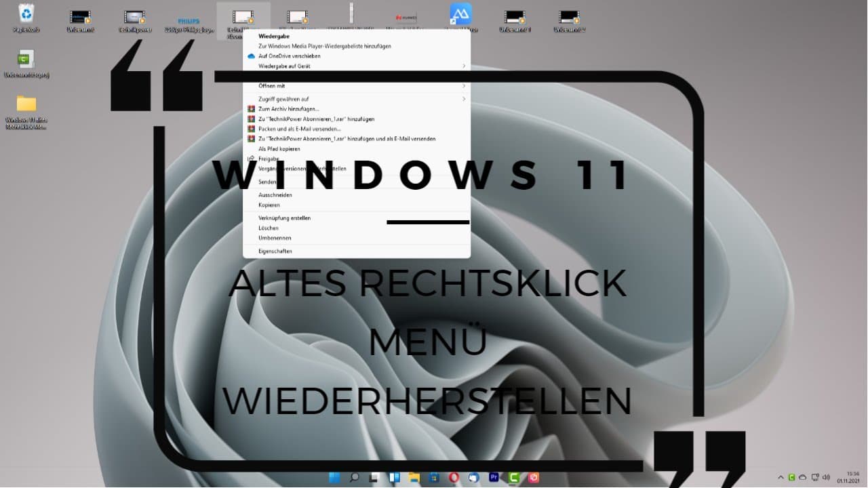Open Microsoft Store from the taskbar
Viewport: 868px width, 488px height.
(x=434, y=478)
